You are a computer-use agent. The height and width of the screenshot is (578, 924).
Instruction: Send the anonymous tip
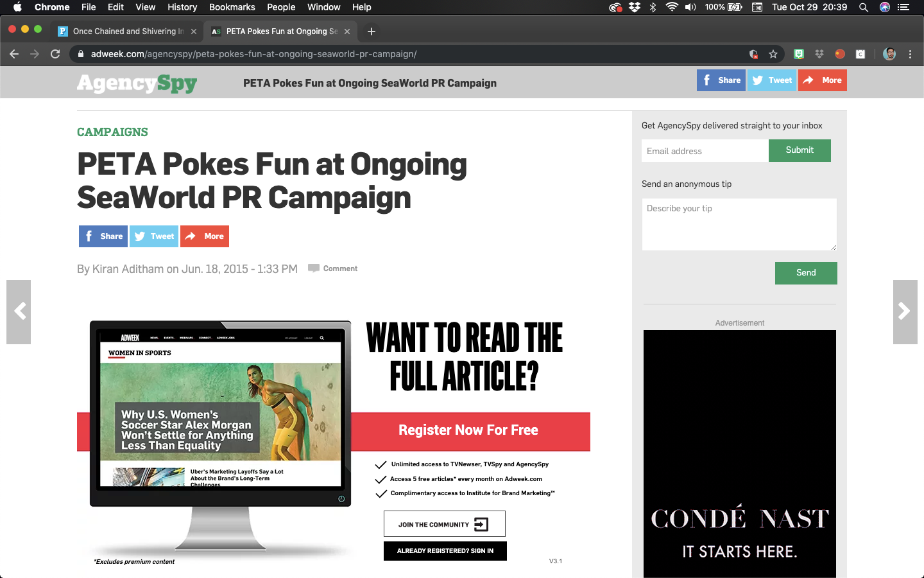coord(806,273)
